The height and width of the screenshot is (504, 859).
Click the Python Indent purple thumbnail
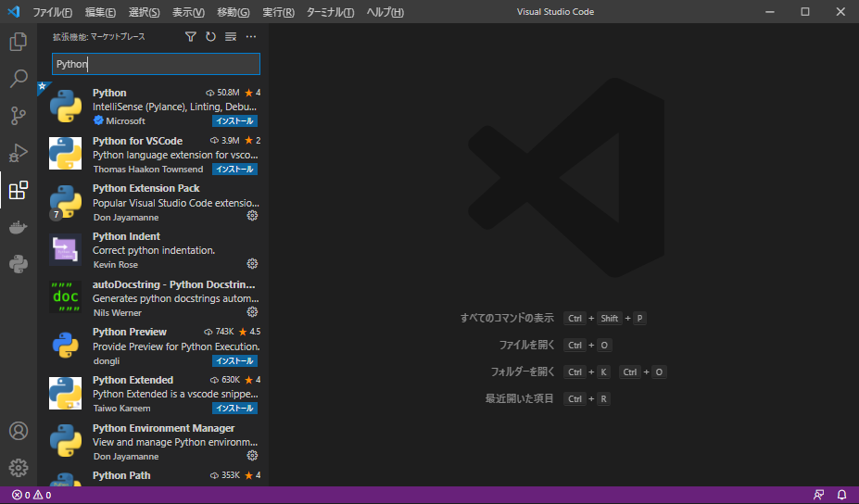65,249
